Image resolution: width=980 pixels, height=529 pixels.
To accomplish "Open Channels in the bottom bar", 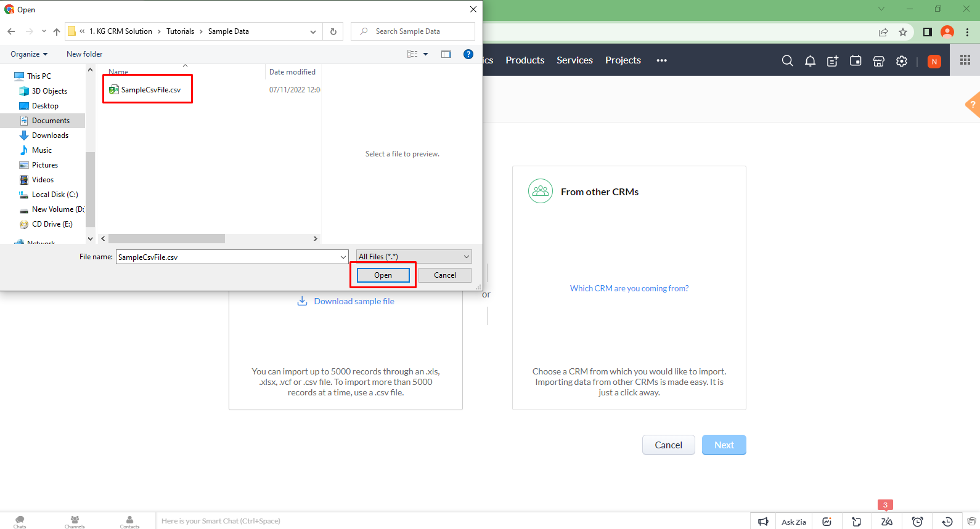I will [75, 522].
